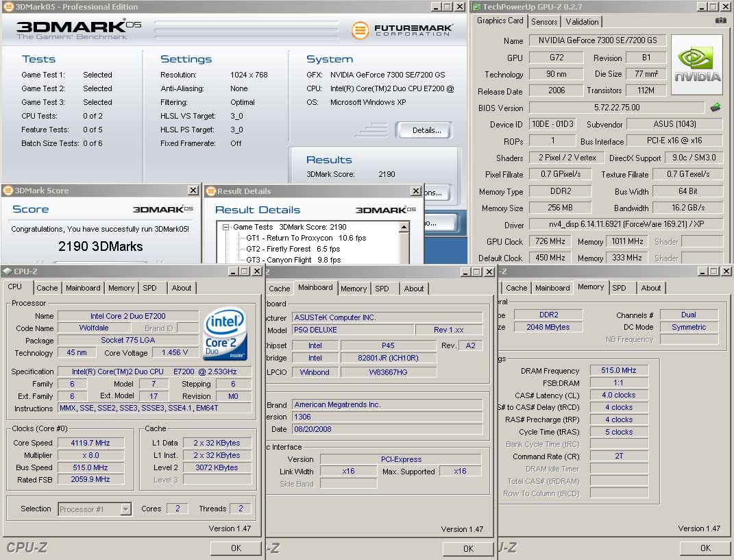This screenshot has height=560, width=734.
Task: Open Cache tab in right CPU-Z window
Action: [516, 288]
